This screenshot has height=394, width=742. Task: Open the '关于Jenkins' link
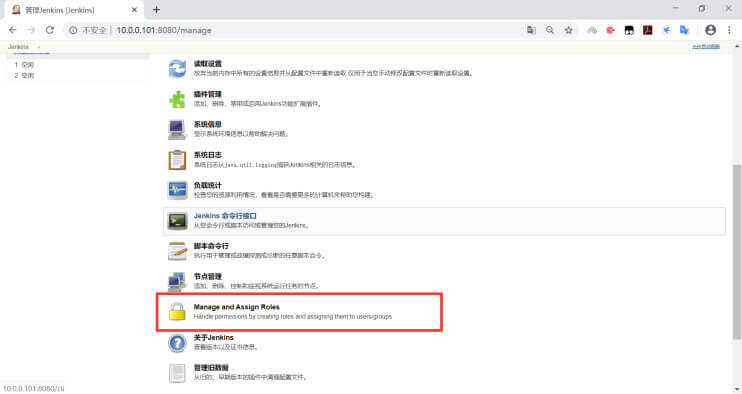coord(213,337)
